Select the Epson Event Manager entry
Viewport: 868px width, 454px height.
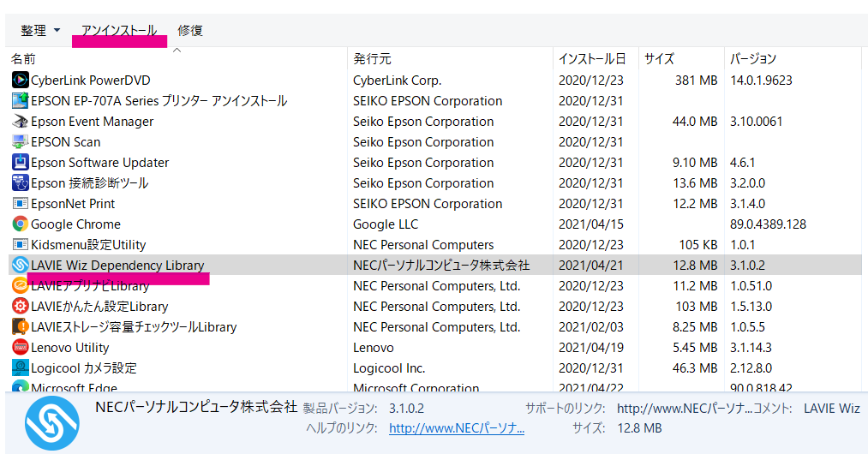point(92,122)
